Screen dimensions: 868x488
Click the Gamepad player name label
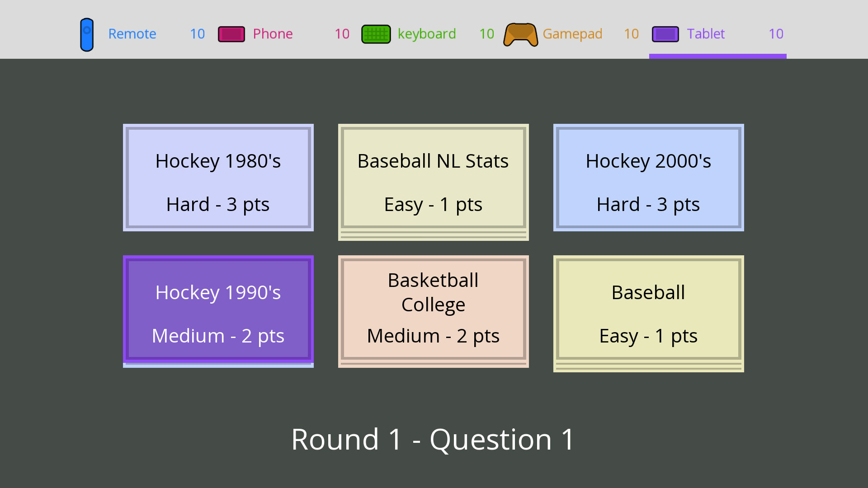coord(572,34)
